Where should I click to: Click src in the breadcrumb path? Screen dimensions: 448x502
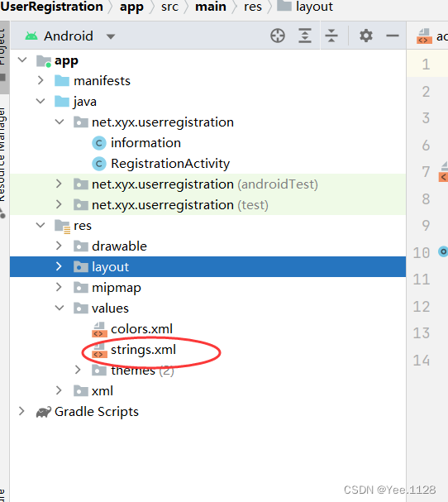169,7
